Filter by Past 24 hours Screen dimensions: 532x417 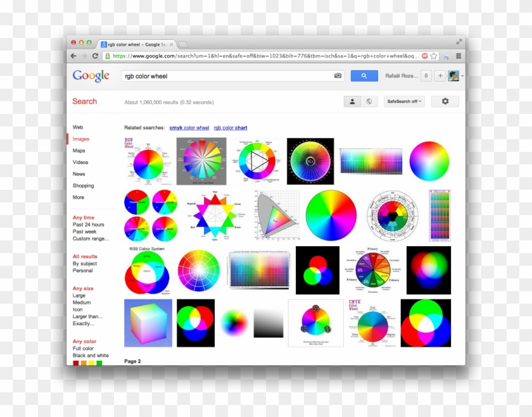pos(89,225)
